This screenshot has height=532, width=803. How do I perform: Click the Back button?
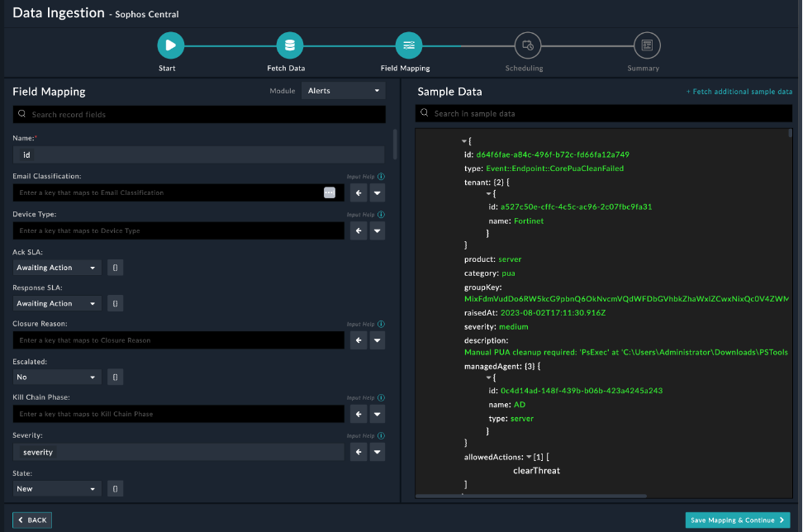pos(32,520)
